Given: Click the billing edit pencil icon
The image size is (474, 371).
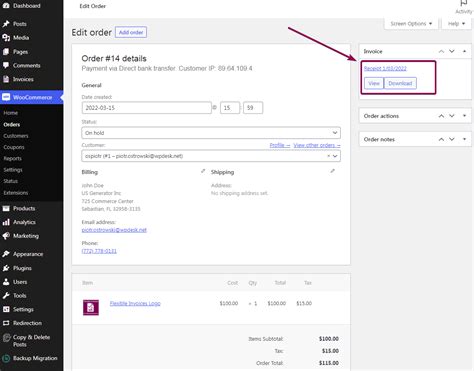Looking at the screenshot, I should click(x=203, y=171).
